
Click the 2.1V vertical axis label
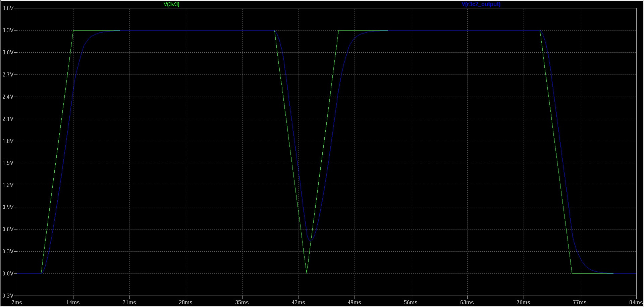pos(8,119)
